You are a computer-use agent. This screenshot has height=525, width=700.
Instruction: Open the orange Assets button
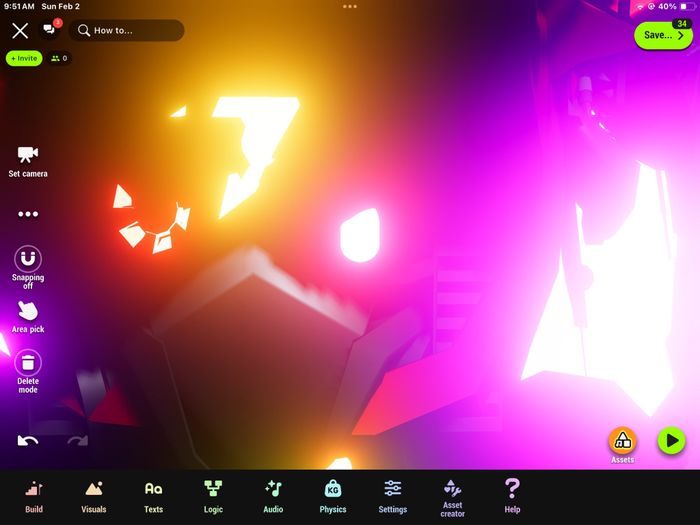[x=622, y=445]
